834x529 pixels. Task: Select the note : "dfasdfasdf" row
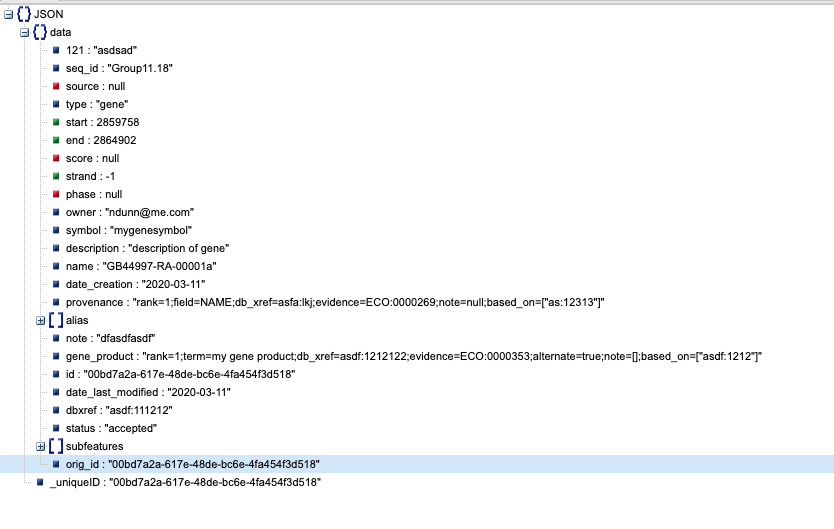coord(110,339)
